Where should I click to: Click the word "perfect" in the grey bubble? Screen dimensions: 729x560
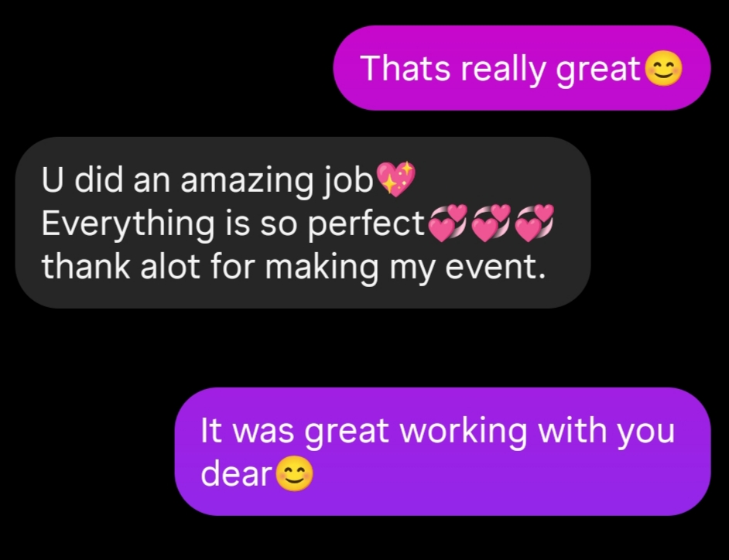pyautogui.click(x=366, y=223)
